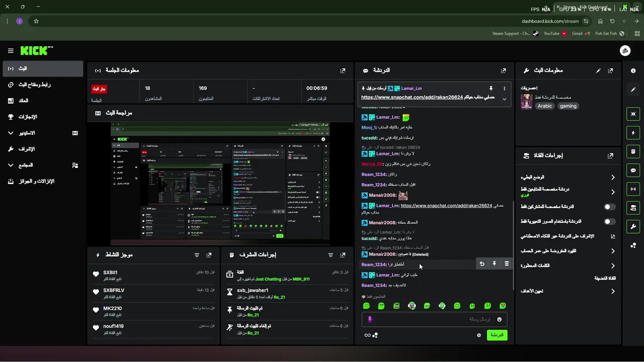The image size is (644, 362).
Task: Click the infinity icon below chat input
Action: (367, 335)
